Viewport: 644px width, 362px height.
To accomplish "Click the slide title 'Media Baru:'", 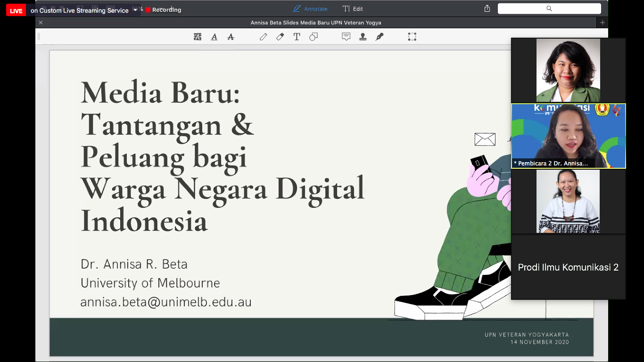I will click(x=161, y=93).
